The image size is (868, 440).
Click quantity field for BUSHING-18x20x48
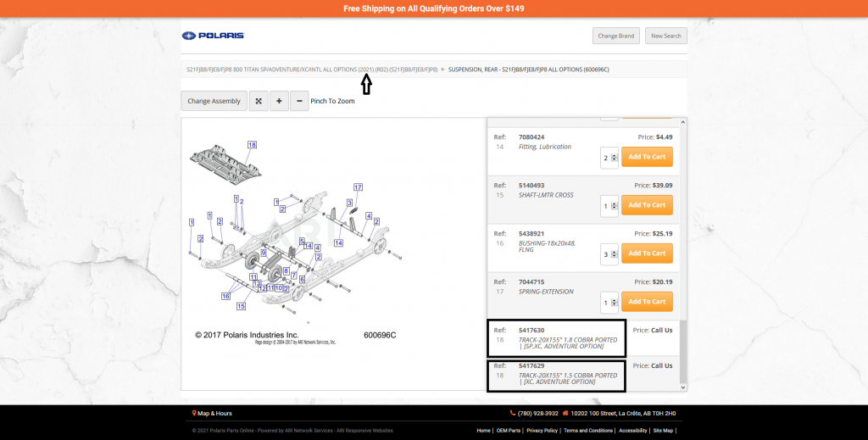(606, 253)
